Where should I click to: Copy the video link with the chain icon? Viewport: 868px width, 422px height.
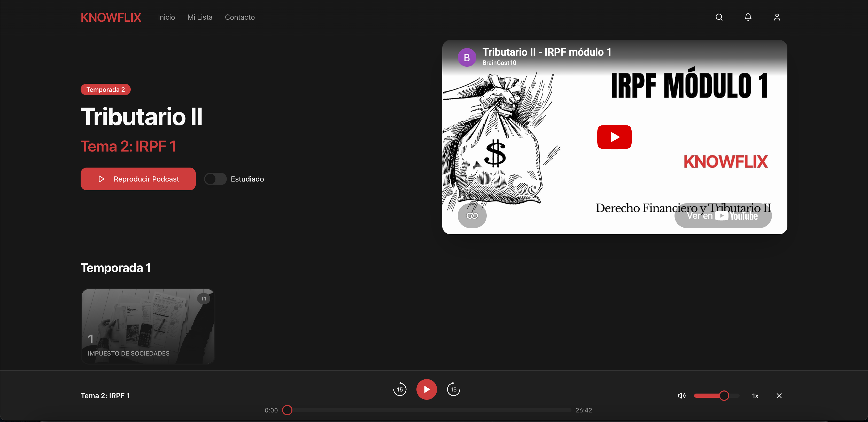tap(472, 216)
